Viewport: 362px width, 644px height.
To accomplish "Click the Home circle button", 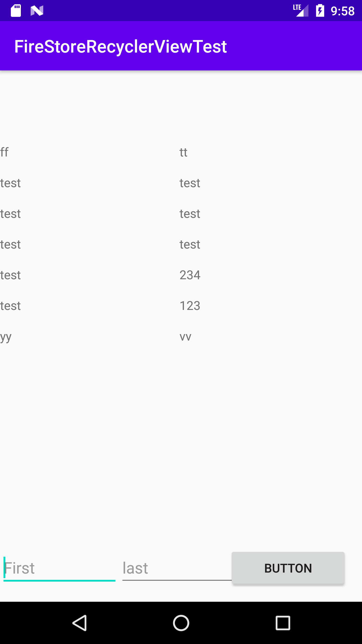I will [x=181, y=623].
